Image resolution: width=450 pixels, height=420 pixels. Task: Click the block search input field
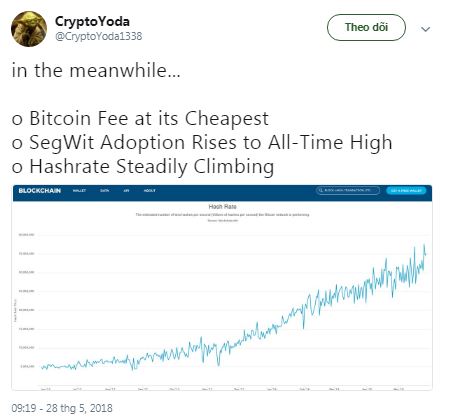[x=348, y=190]
